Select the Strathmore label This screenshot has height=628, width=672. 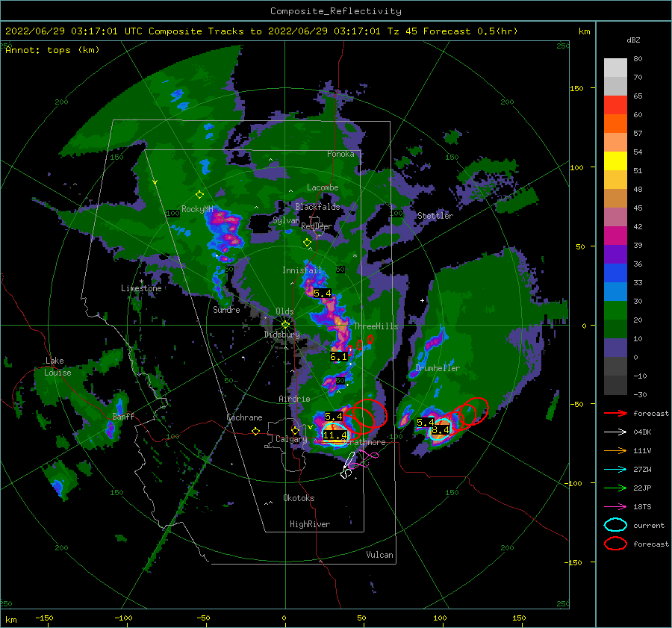coord(364,442)
